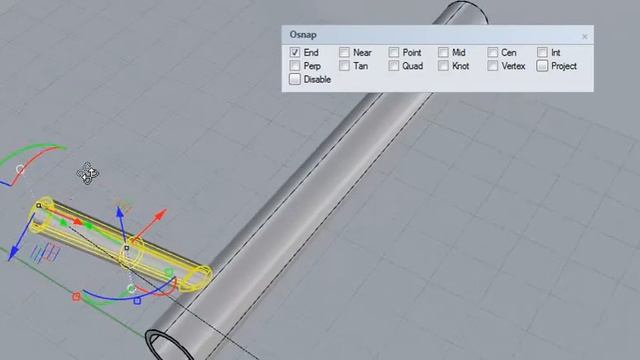Uncheck the End osnap checkbox
This screenshot has height=360, width=640.
point(295,52)
